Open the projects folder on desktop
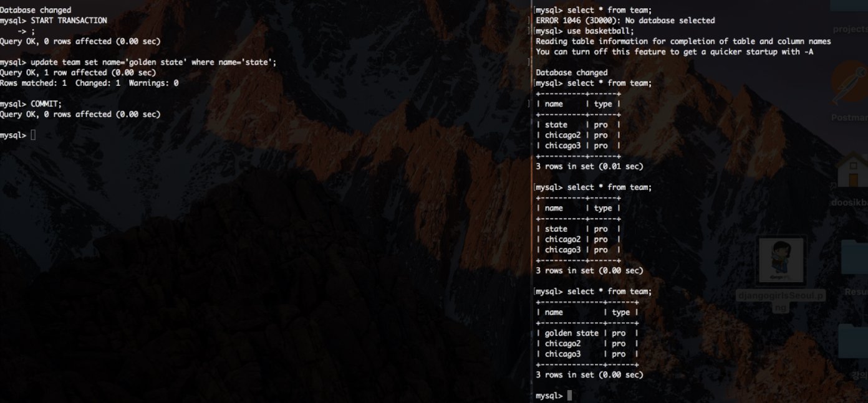 click(x=850, y=5)
